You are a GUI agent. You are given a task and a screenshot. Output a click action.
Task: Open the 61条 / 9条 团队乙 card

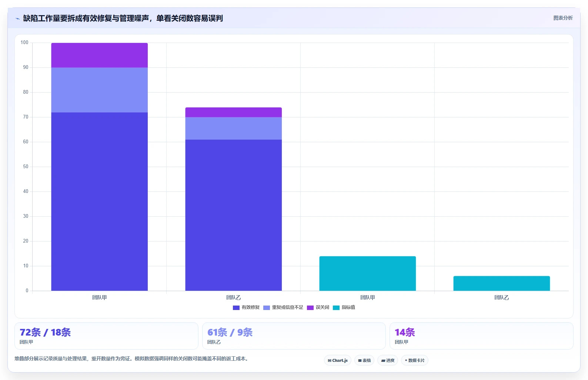[294, 336]
